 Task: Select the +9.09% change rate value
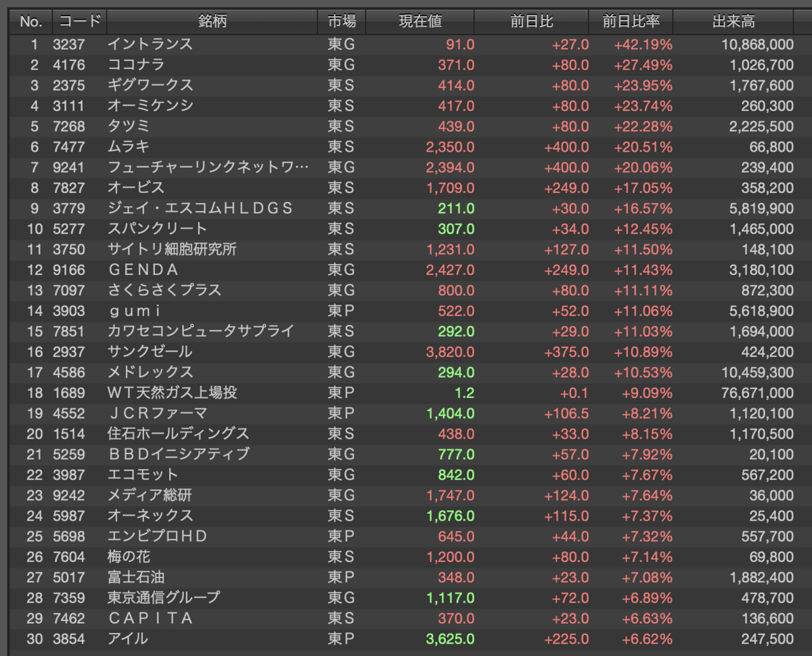tap(648, 393)
